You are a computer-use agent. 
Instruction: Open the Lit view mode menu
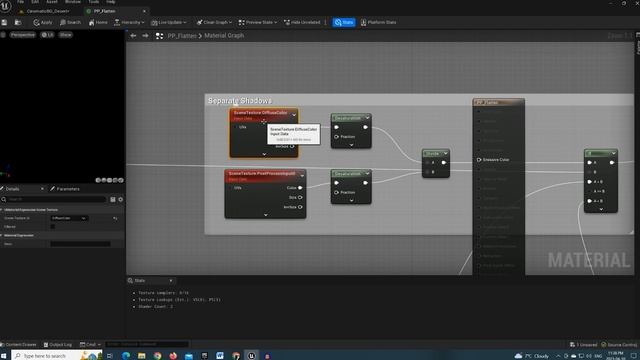point(47,35)
